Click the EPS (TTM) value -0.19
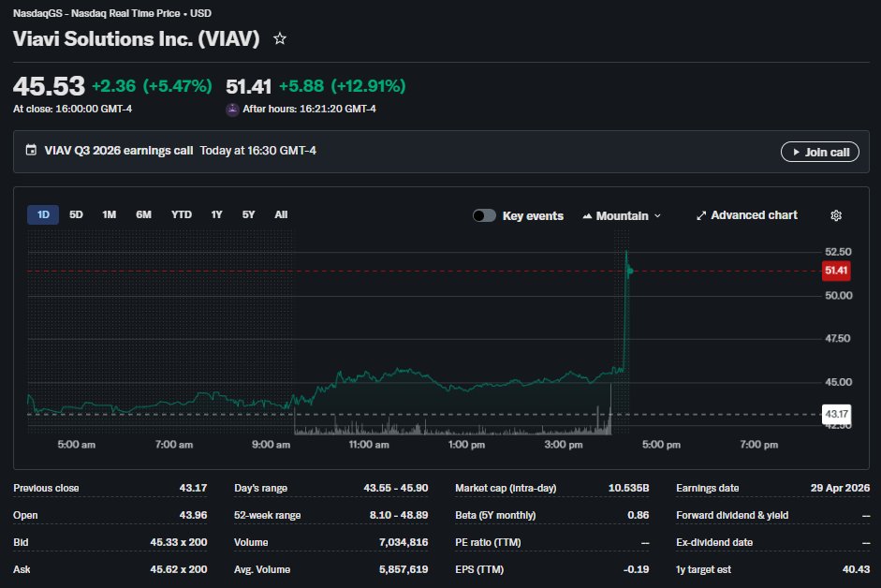This screenshot has width=881, height=588. tap(636, 569)
